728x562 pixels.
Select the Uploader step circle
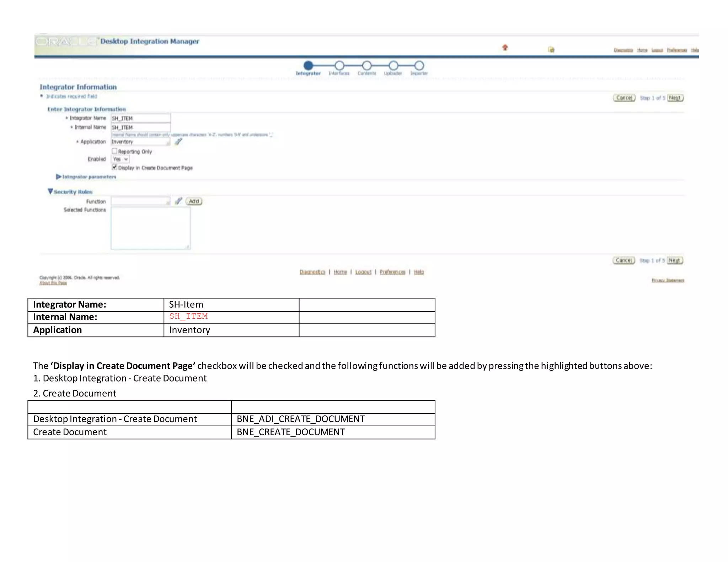[x=394, y=65]
